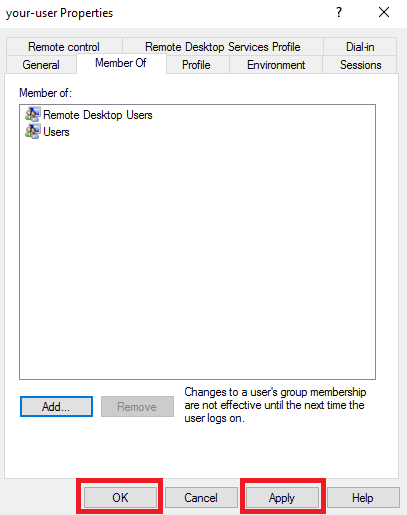The width and height of the screenshot is (407, 515).
Task: Go to the Dial-in tab
Action: click(360, 47)
